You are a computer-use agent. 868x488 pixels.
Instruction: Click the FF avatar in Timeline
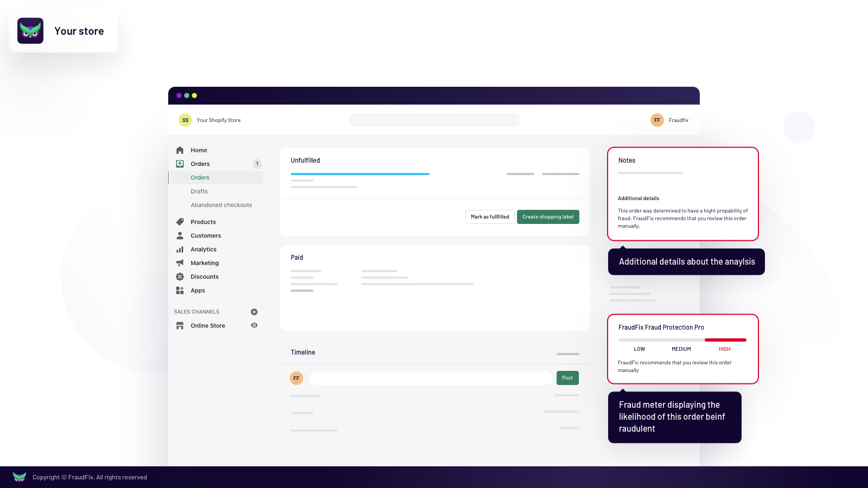pos(296,378)
